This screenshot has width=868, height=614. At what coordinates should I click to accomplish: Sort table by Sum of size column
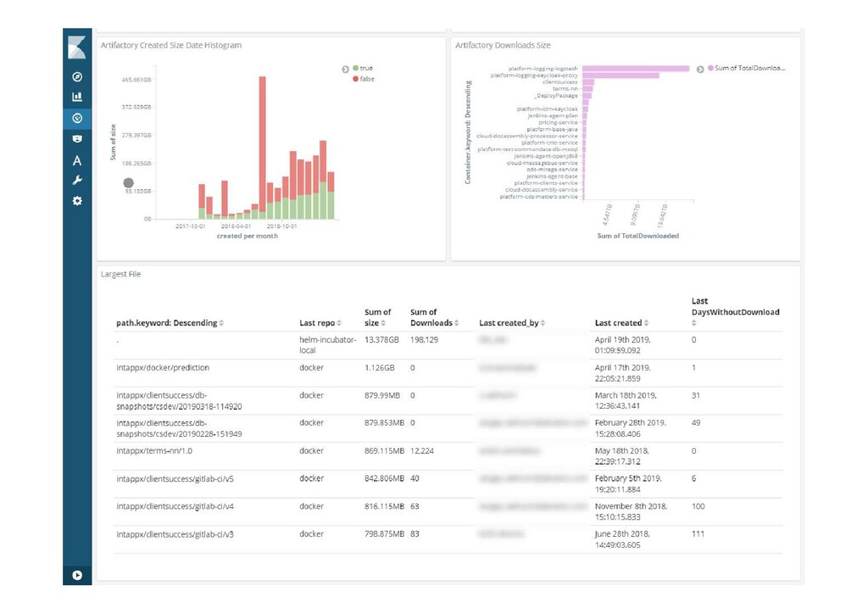coord(383,323)
